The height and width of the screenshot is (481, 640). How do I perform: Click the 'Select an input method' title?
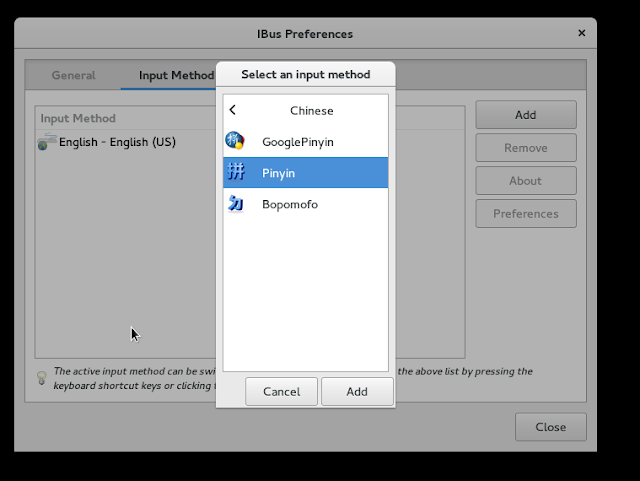pyautogui.click(x=306, y=74)
